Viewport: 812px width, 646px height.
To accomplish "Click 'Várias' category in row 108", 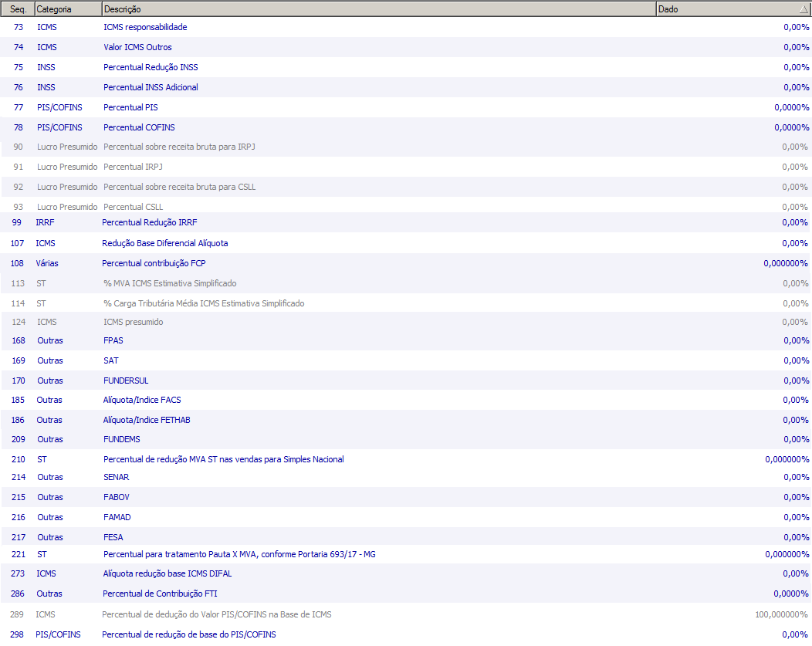I will click(x=47, y=263).
